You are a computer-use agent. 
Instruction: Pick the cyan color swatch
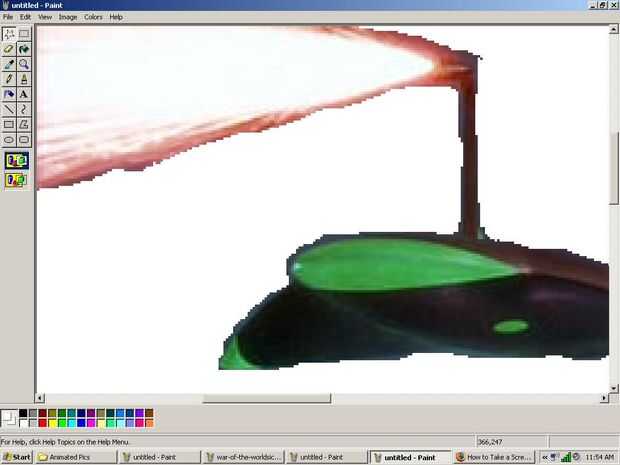coord(72,423)
